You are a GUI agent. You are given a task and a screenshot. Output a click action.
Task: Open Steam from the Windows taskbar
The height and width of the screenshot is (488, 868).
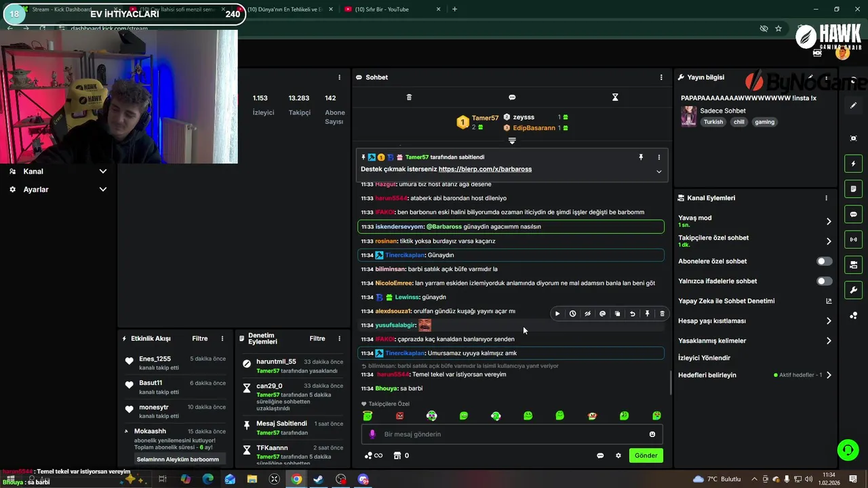pos(318,479)
